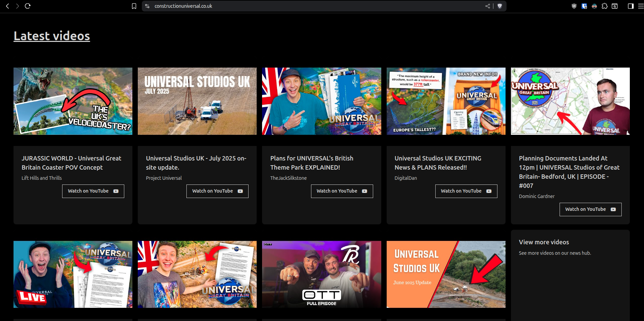Click YouTube icon in Dominic Gardner card button
The height and width of the screenshot is (321, 644).
[613, 209]
